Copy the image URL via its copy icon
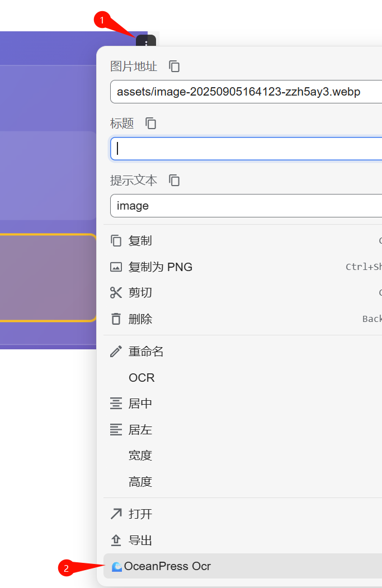382x588 pixels. (174, 66)
